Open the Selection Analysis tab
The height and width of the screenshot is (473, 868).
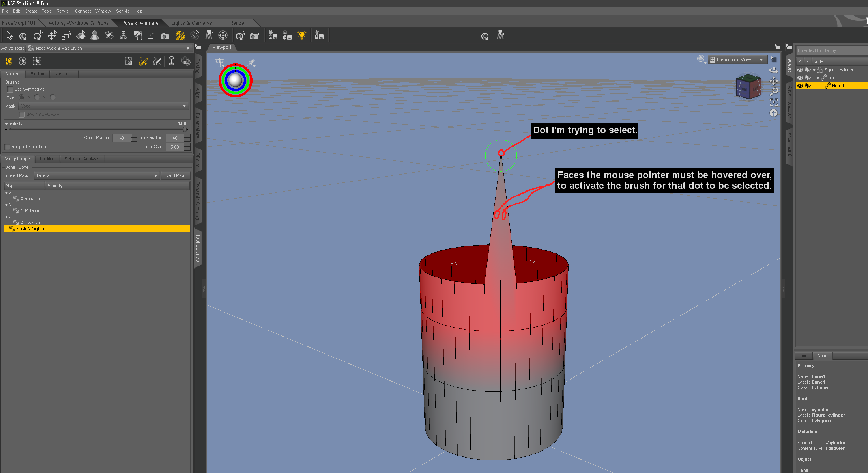pyautogui.click(x=82, y=159)
